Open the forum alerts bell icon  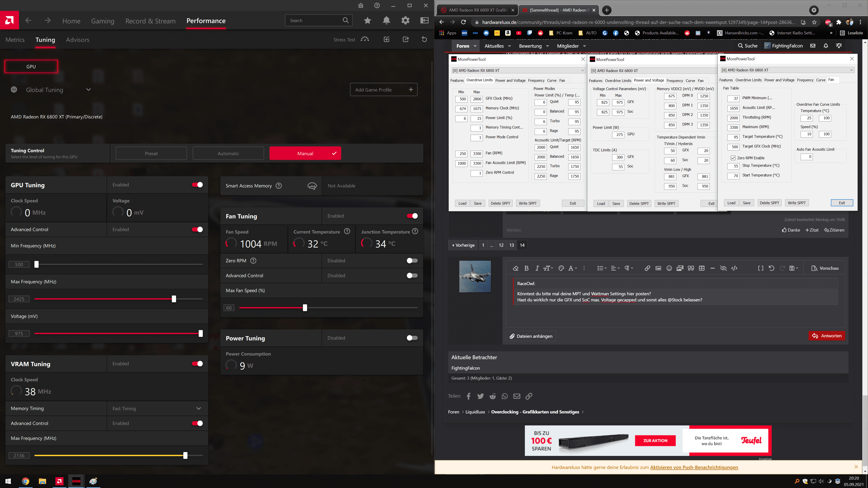point(826,46)
